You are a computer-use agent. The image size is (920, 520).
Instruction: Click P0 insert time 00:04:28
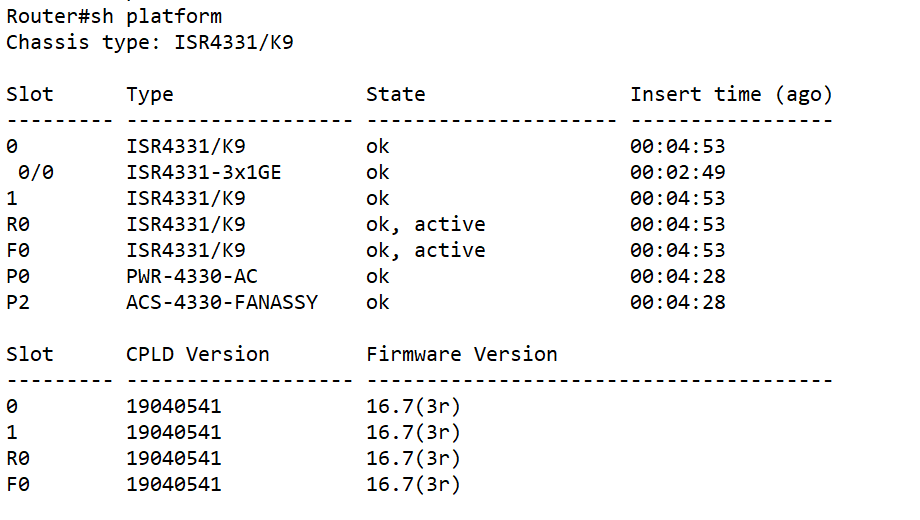(678, 276)
